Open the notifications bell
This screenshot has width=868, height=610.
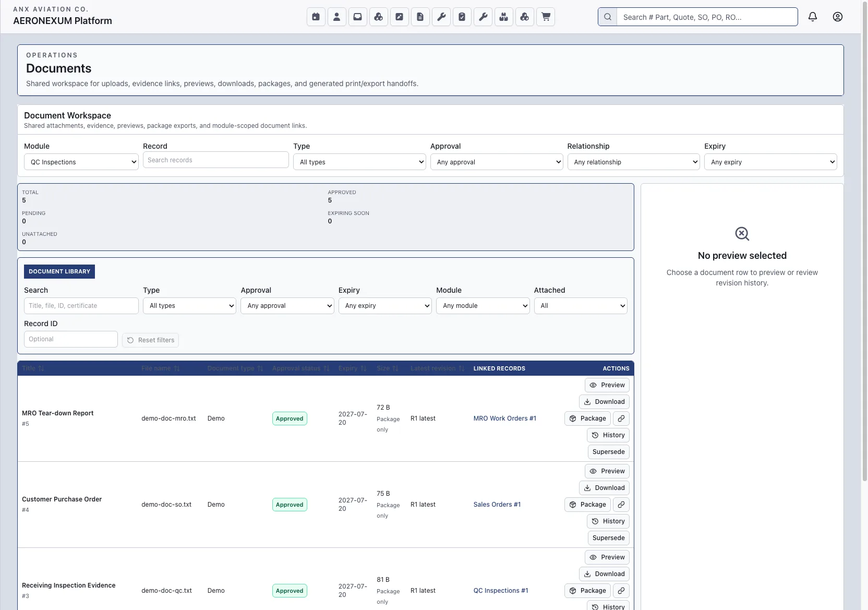(x=813, y=17)
